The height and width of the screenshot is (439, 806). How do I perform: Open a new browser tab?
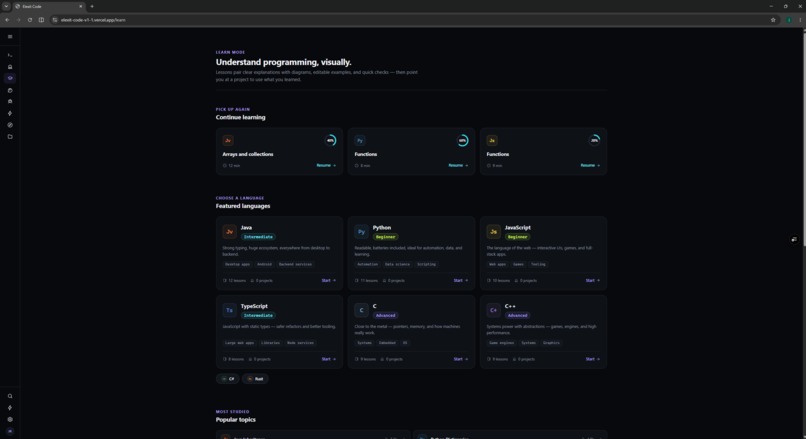92,6
